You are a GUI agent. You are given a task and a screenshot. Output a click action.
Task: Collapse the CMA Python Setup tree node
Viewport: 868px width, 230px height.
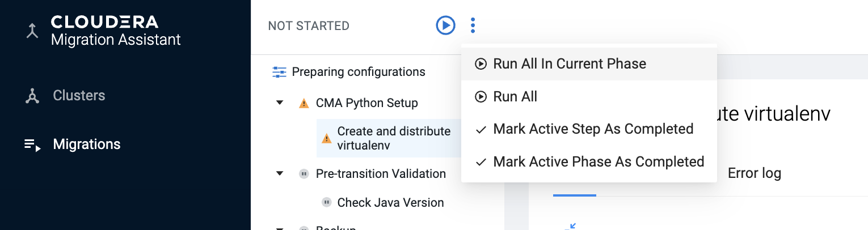pos(280,103)
